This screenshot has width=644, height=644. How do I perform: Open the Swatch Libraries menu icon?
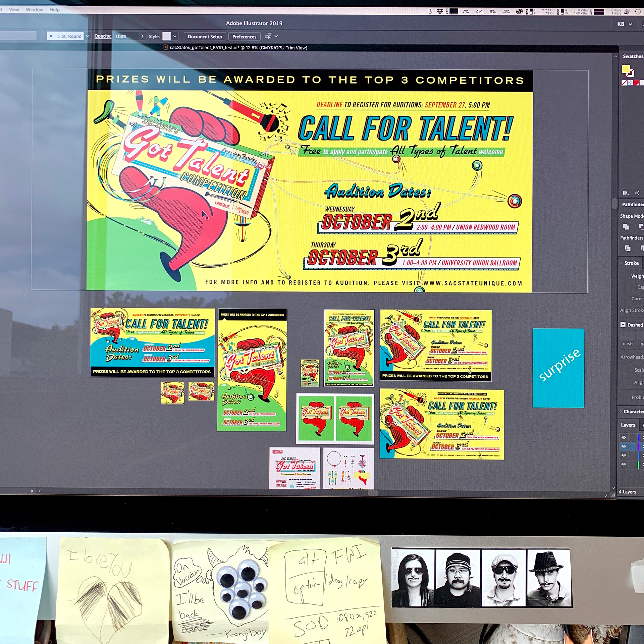click(x=626, y=193)
